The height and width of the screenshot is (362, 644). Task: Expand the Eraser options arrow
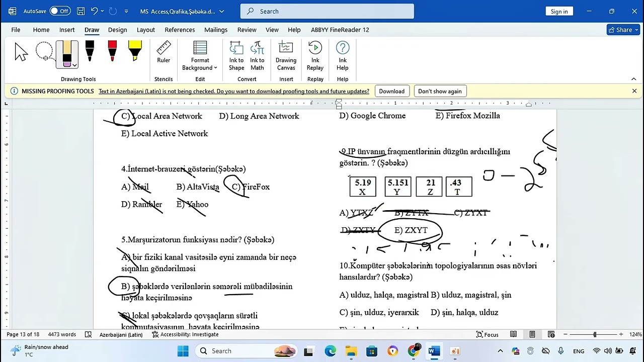[75, 65]
